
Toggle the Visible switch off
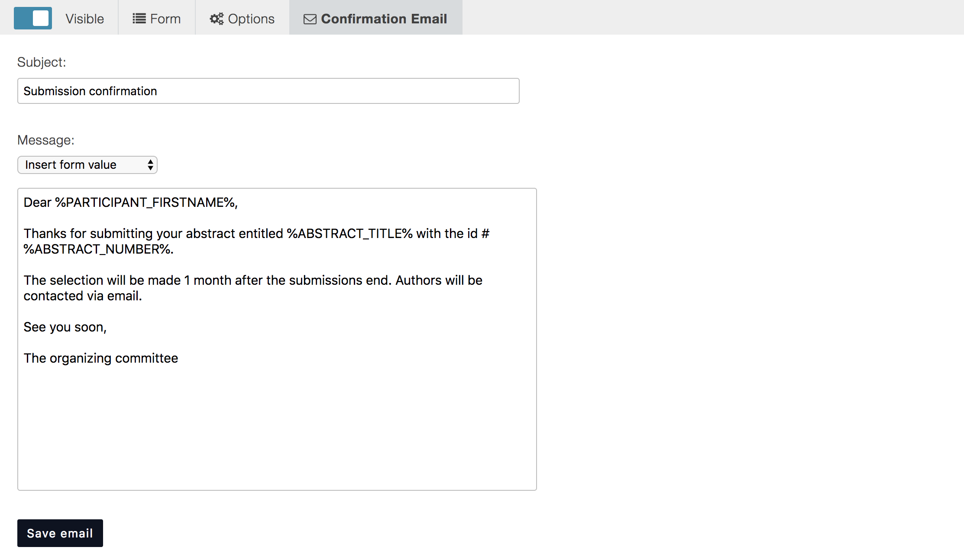33,18
